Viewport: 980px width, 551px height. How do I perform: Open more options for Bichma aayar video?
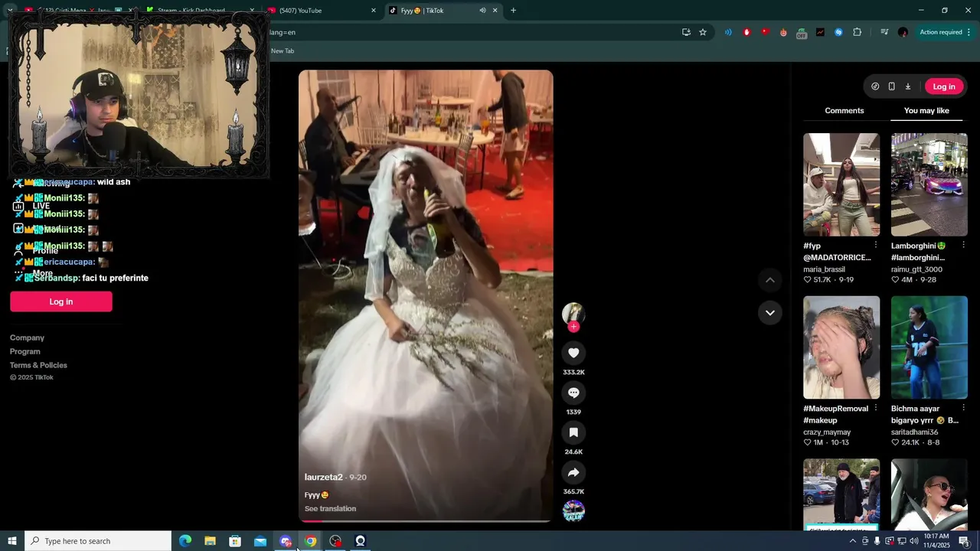[x=963, y=408]
